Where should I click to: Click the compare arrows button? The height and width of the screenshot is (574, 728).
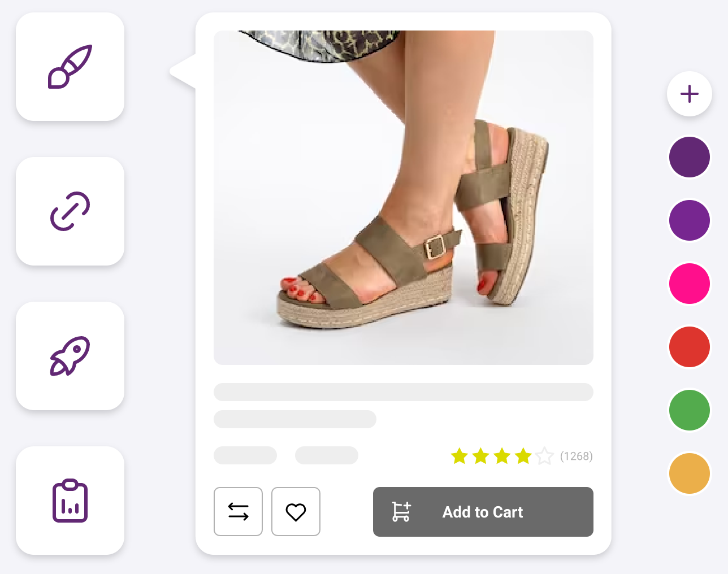238,511
